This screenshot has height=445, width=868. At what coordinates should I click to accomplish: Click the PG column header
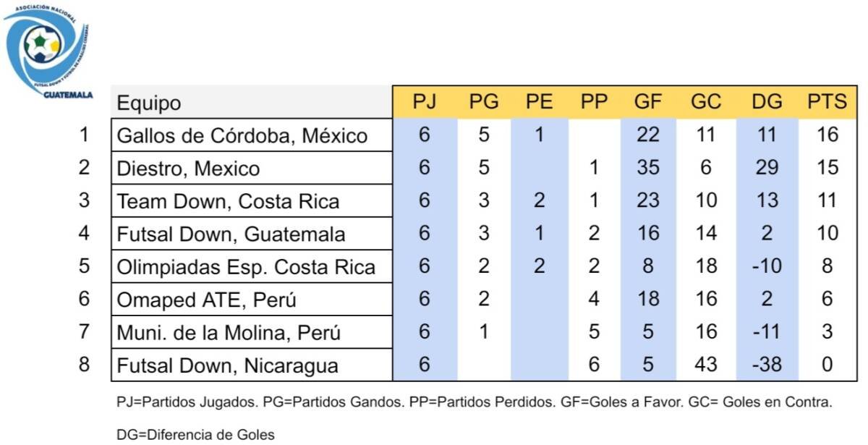coord(484,102)
